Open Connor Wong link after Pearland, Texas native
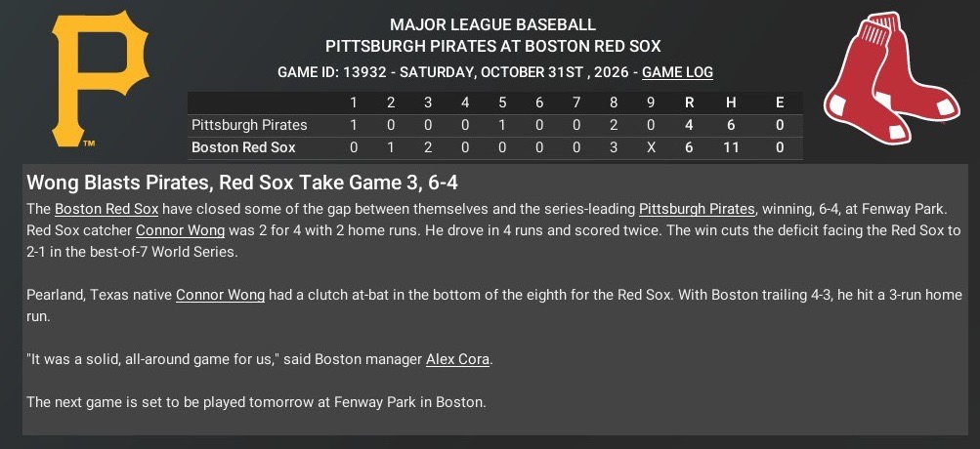Image resolution: width=980 pixels, height=449 pixels. 220,295
